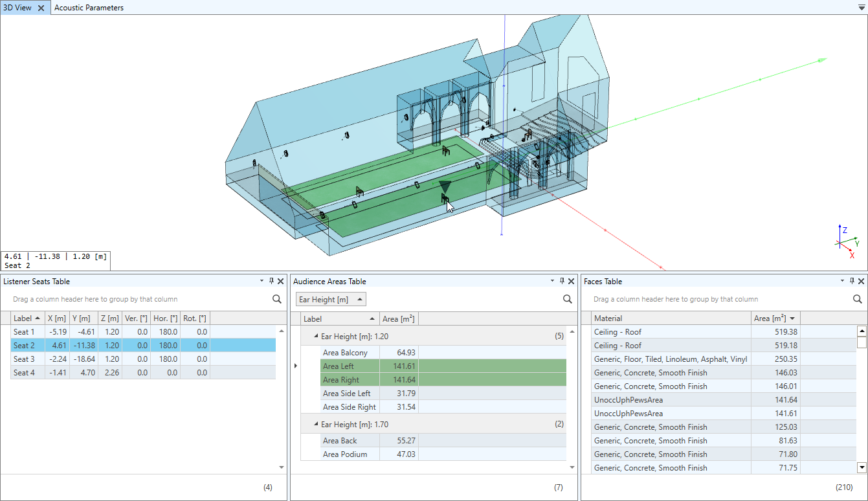Open the document tabs list dropdown arrow
Screen dimensions: 868x501
pos(861,8)
